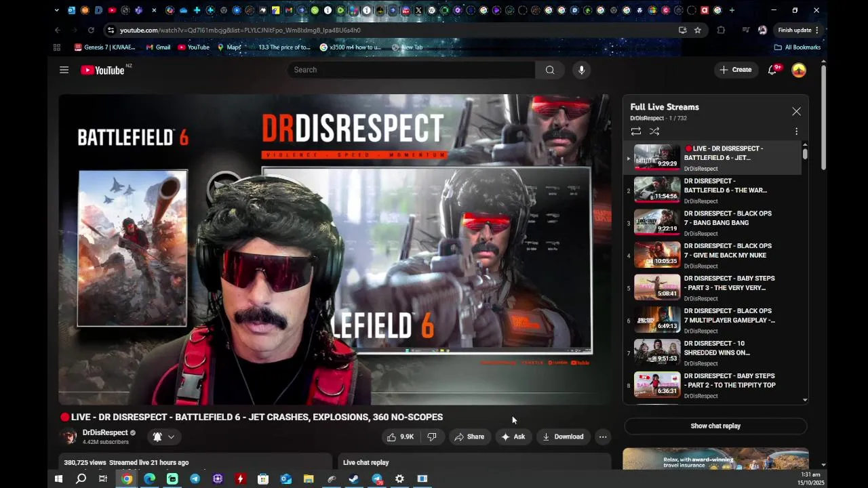Open the tab search dropdown arrow
The height and width of the screenshot is (488, 868).
click(57, 10)
